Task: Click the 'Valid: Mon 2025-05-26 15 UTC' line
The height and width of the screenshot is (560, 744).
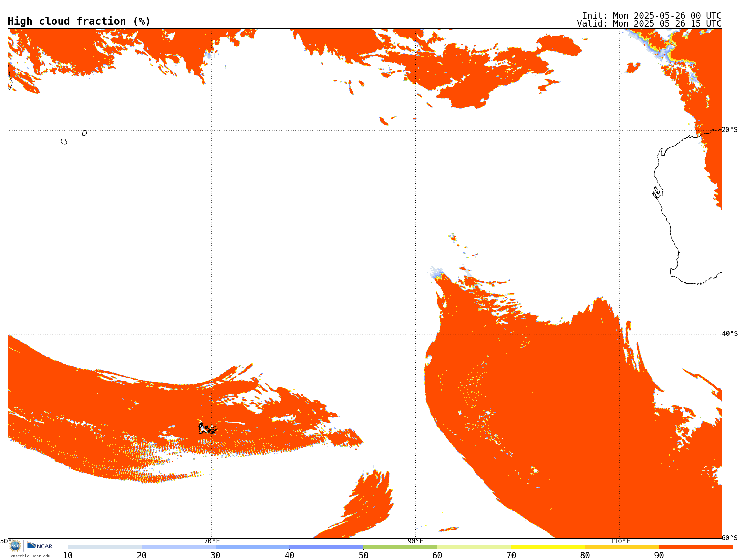Action: click(649, 24)
